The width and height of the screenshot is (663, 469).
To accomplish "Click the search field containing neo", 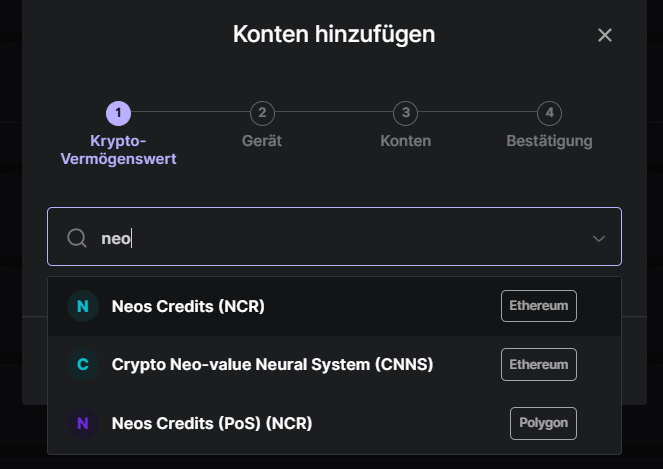I will pyautogui.click(x=334, y=236).
